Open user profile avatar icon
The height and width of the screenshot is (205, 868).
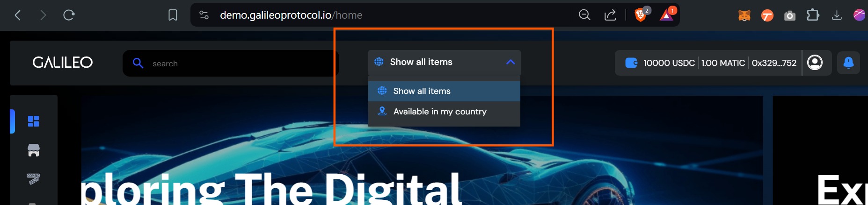(815, 63)
